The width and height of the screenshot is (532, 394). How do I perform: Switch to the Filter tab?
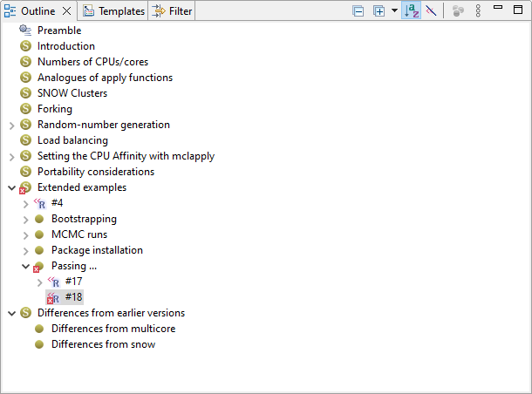(x=172, y=11)
